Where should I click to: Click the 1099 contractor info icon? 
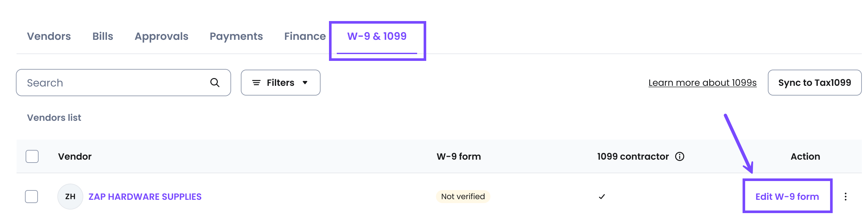click(679, 156)
